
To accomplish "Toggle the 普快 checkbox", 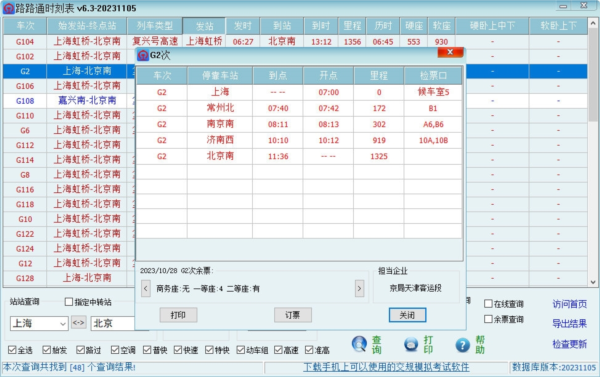I will [x=147, y=350].
